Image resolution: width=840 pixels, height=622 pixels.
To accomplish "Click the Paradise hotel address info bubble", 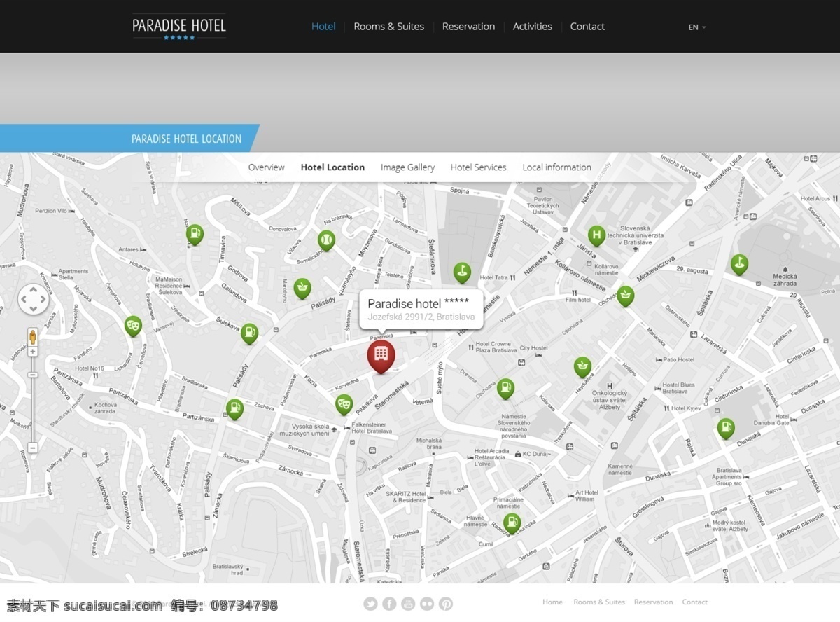I will (421, 310).
